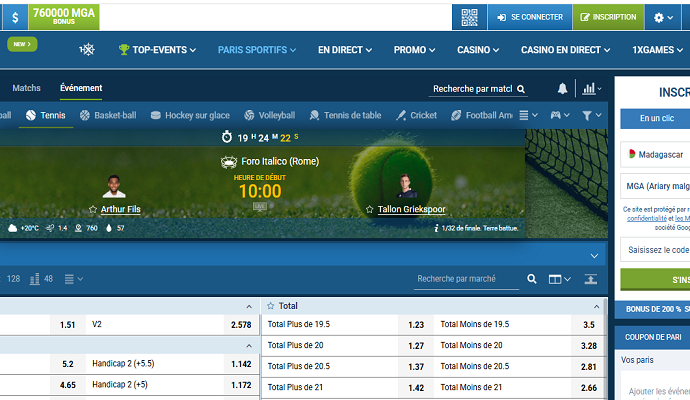690x400 pixels.
Task: Click the bar chart icon next to 48
Action: tap(34, 279)
